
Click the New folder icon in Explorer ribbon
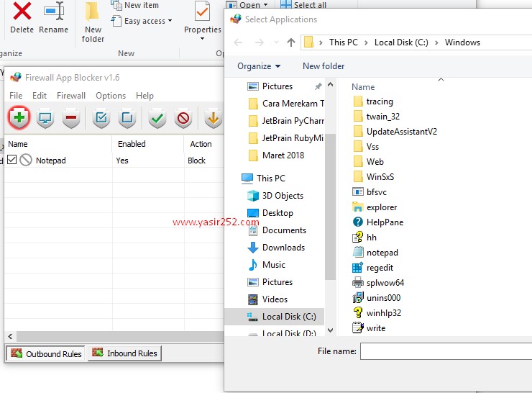(93, 12)
